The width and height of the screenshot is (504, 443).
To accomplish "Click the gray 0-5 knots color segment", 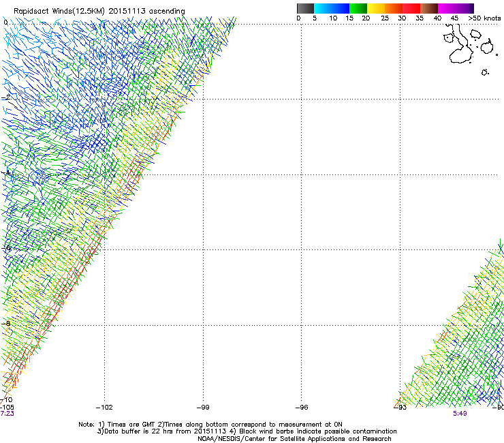I will (305, 8).
